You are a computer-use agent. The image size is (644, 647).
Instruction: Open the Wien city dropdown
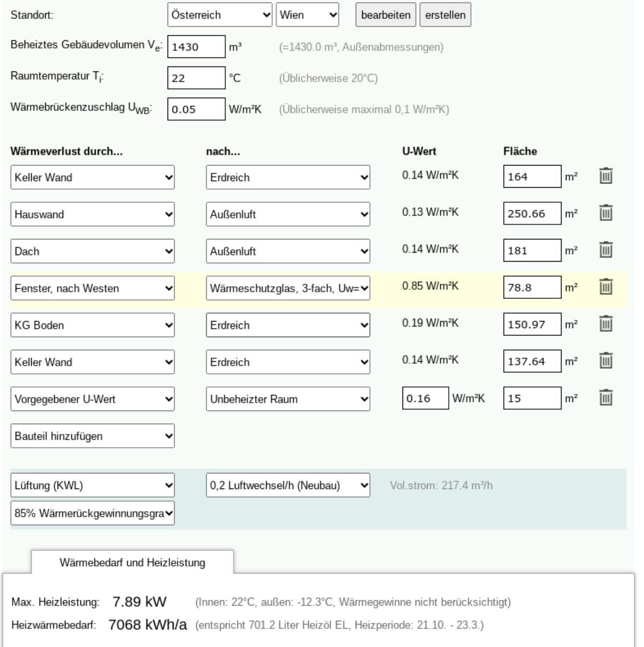307,15
